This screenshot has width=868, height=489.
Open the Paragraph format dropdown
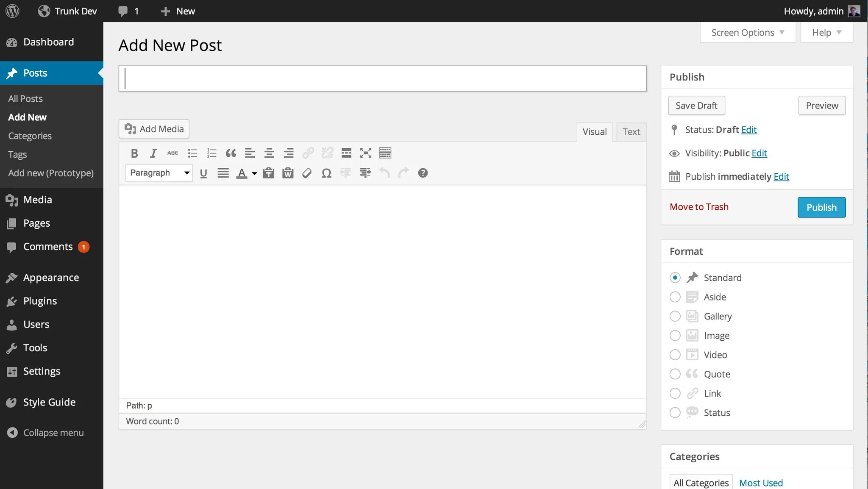(x=159, y=173)
